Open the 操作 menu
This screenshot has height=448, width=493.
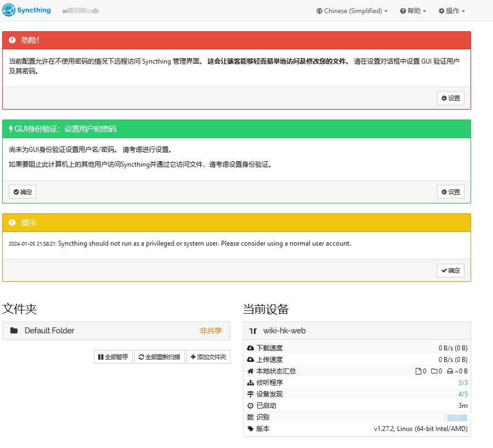coord(451,10)
